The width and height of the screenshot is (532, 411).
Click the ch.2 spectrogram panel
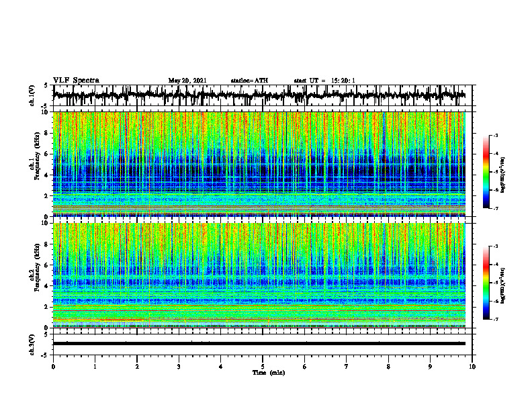tap(259, 275)
